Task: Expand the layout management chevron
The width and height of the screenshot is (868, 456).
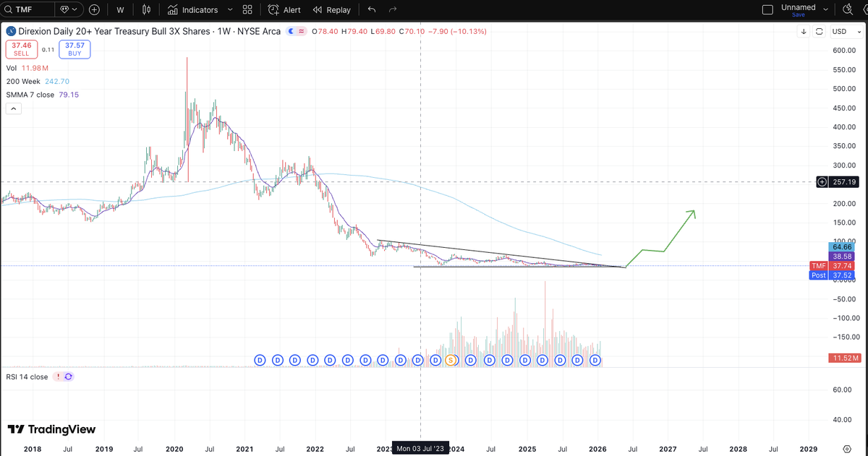Action: [x=825, y=9]
